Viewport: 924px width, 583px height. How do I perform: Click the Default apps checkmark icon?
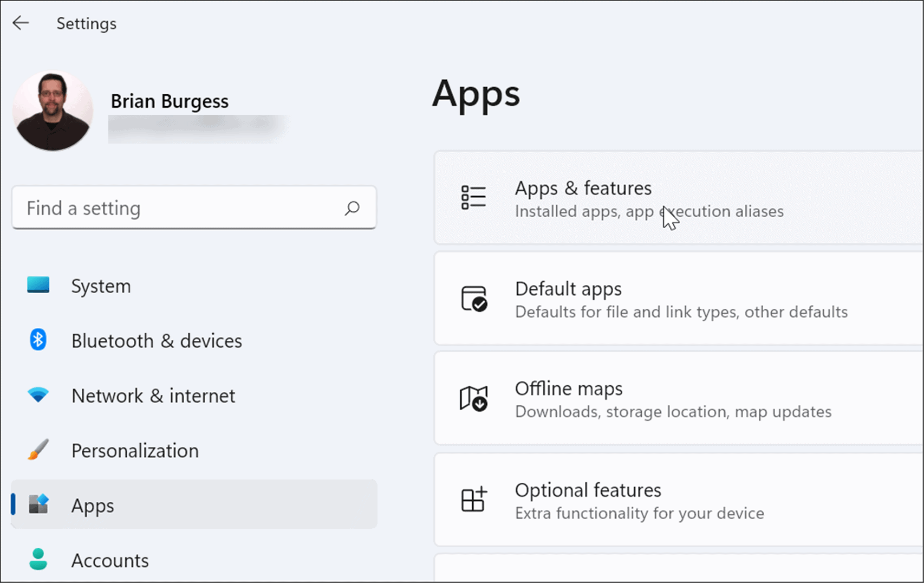(473, 297)
